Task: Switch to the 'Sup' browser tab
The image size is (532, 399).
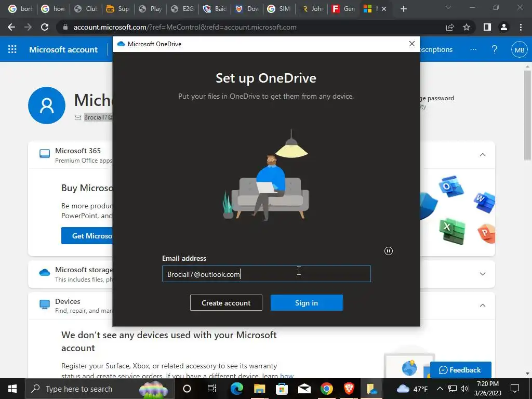Action: (x=118, y=9)
